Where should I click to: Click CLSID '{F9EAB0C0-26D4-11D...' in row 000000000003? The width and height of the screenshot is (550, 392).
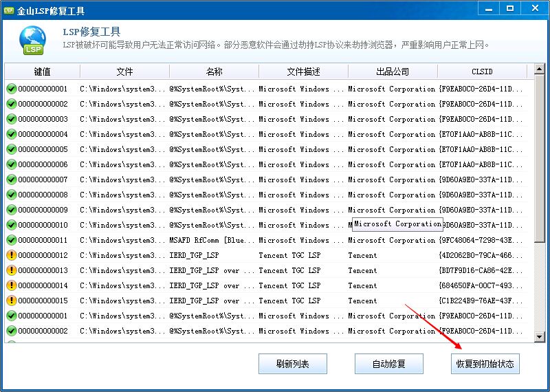[x=481, y=119]
